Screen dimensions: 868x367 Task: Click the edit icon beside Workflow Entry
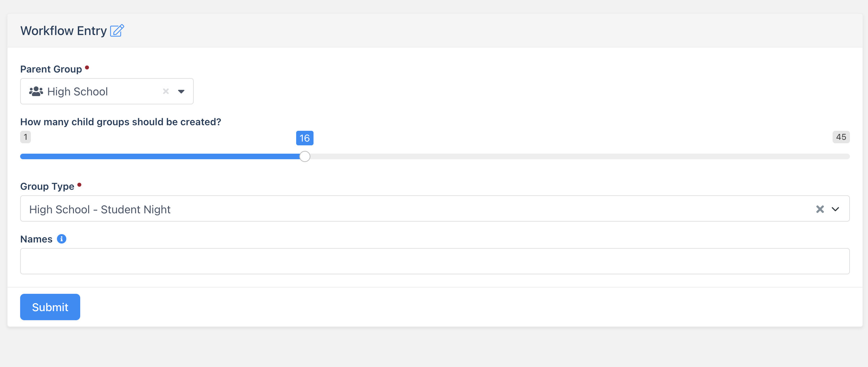(117, 31)
